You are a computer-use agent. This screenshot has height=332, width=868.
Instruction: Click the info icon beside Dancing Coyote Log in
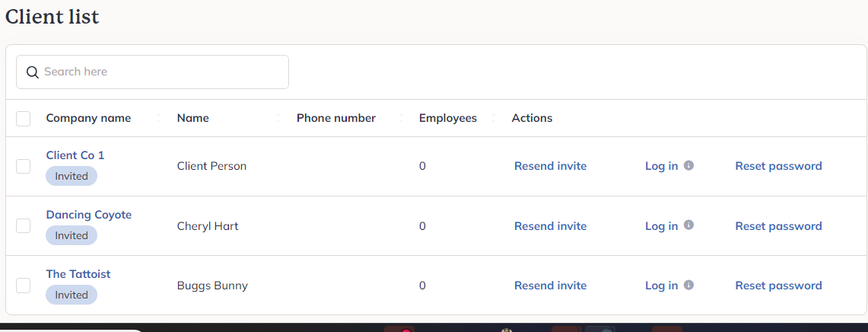(688, 225)
